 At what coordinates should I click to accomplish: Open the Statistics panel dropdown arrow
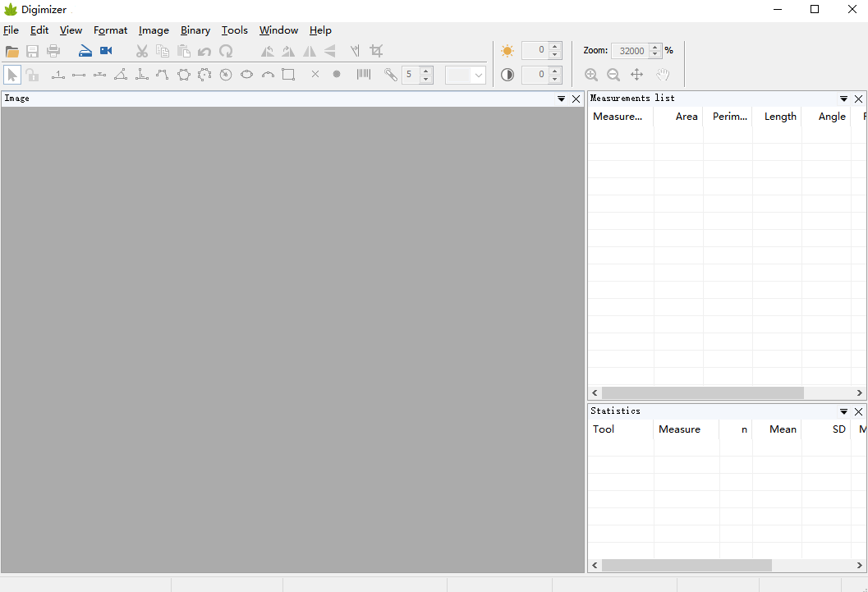(843, 411)
